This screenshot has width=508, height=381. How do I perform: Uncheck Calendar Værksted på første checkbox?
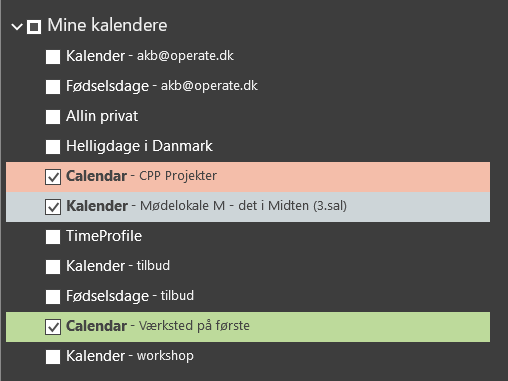[x=53, y=327]
